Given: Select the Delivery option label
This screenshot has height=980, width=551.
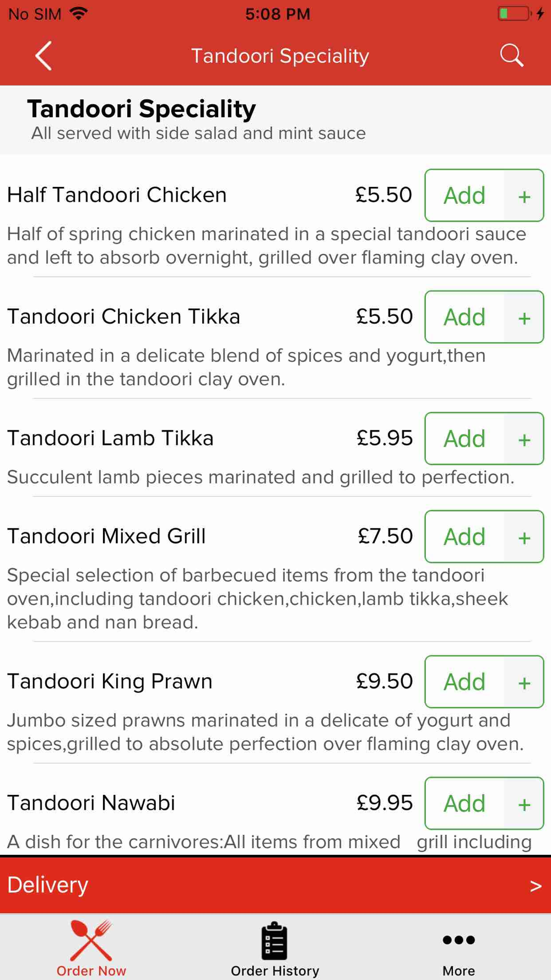Looking at the screenshot, I should (x=48, y=885).
